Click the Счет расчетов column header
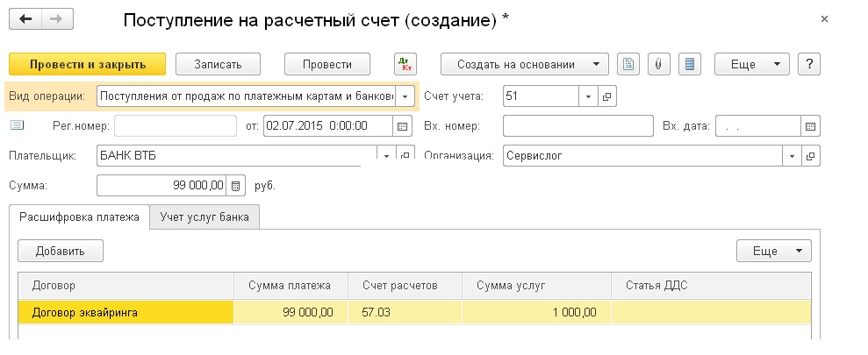Screen dimensions: 868x355 click(x=405, y=286)
